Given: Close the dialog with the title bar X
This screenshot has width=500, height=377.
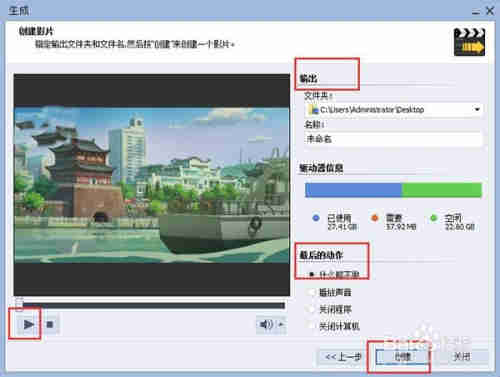Looking at the screenshot, I should point(490,11).
